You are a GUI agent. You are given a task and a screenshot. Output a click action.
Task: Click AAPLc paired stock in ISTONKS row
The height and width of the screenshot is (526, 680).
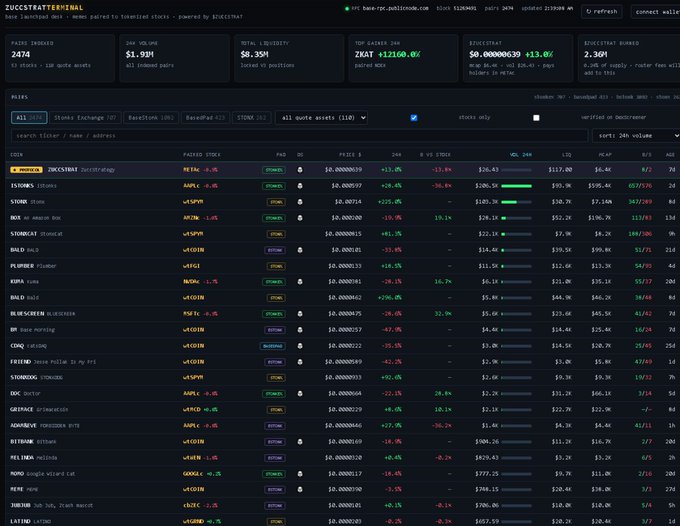coord(191,186)
